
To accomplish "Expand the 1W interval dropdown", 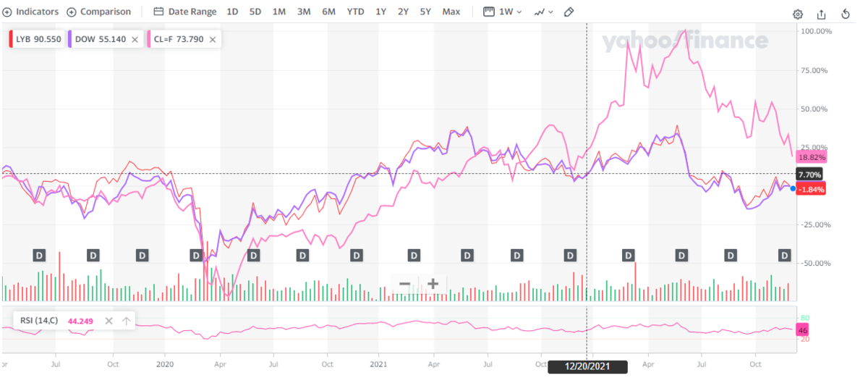I will 503,12.
